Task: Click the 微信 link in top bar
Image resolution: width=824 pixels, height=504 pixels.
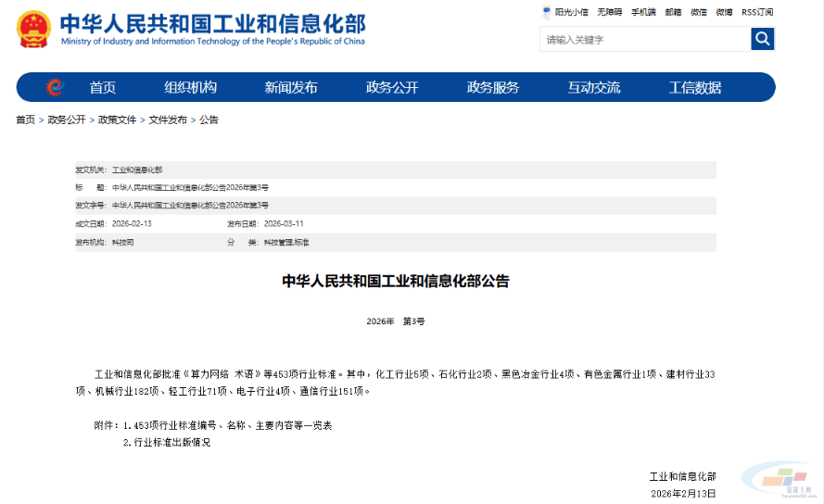Action: (699, 12)
